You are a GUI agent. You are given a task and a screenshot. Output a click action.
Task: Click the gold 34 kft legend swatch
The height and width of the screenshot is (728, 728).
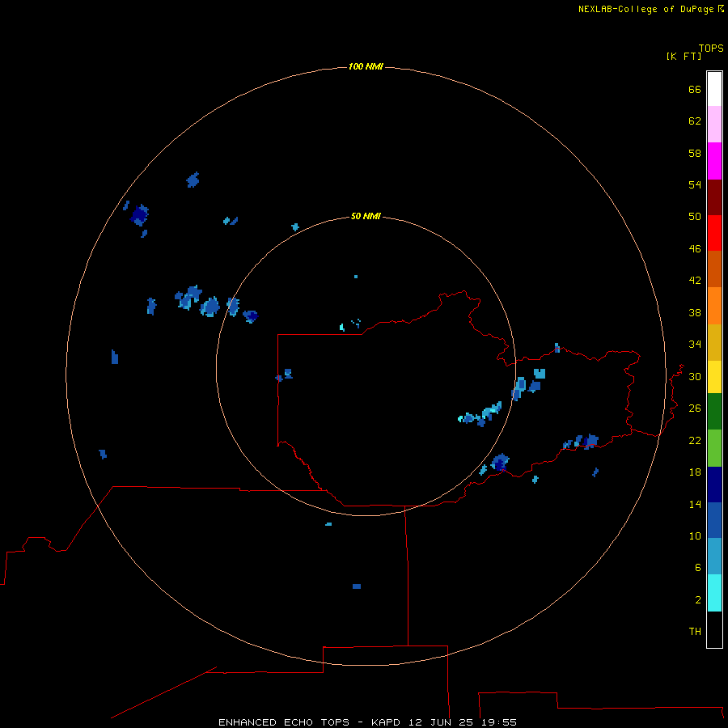click(714, 343)
